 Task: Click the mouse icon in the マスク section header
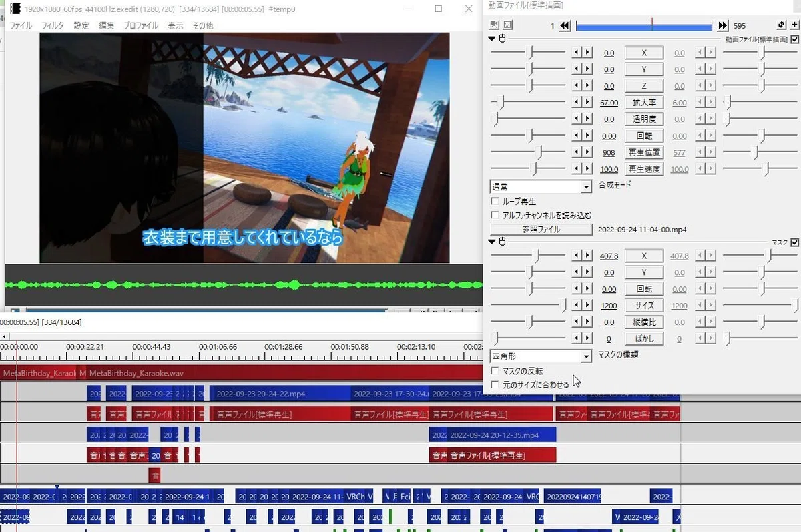tap(502, 242)
